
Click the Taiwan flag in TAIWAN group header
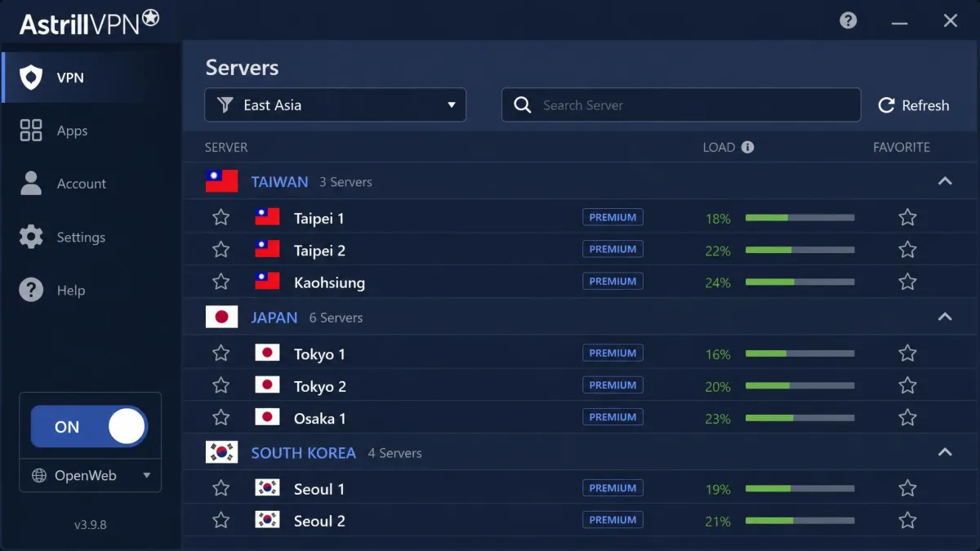click(x=221, y=181)
